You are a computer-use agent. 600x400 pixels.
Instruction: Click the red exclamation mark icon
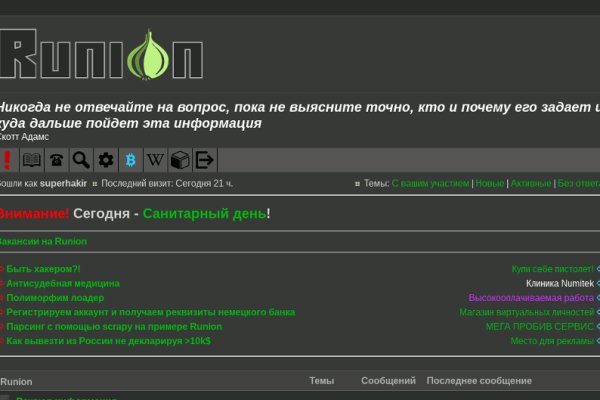click(x=7, y=160)
